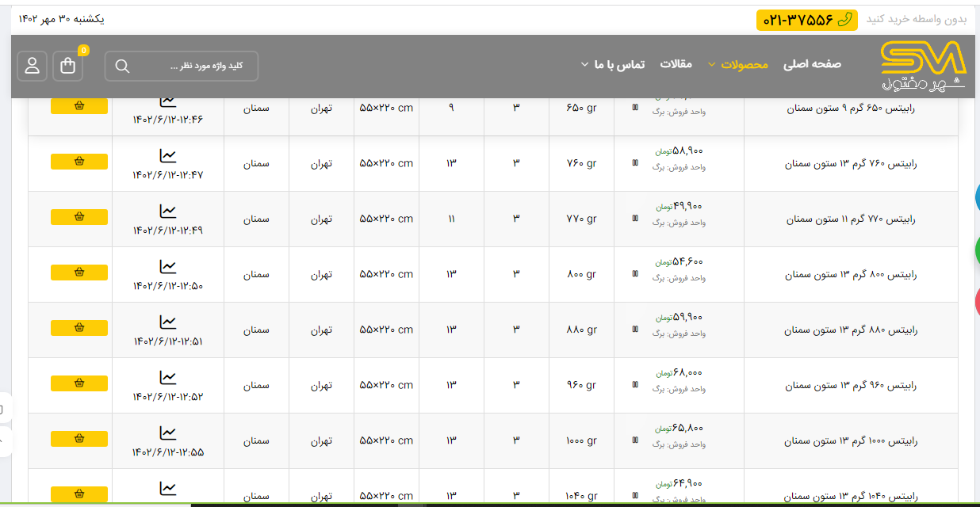980x507 pixels.
Task: Open price chart icon for 800 gr row
Action: tap(167, 267)
